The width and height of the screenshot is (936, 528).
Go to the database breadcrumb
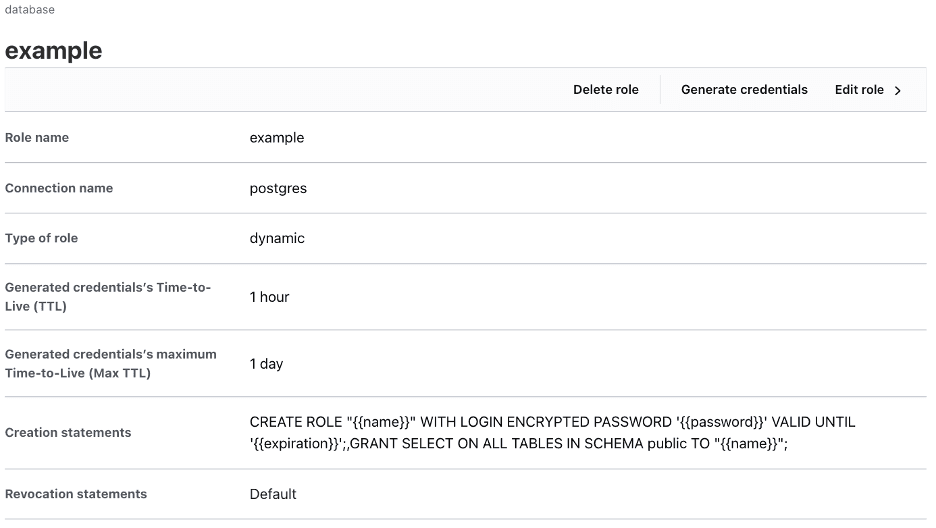[x=30, y=9]
